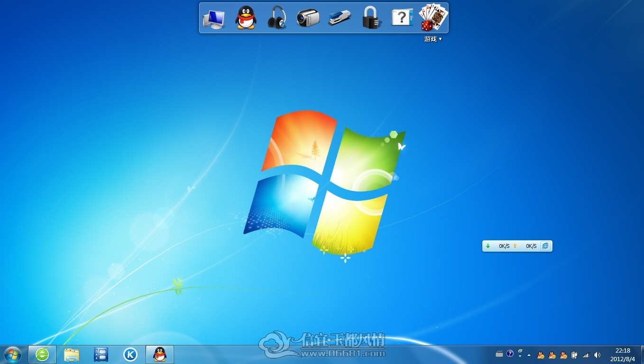The image size is (644, 364).
Task: Click the power plug battery tray icon
Action: point(574,355)
